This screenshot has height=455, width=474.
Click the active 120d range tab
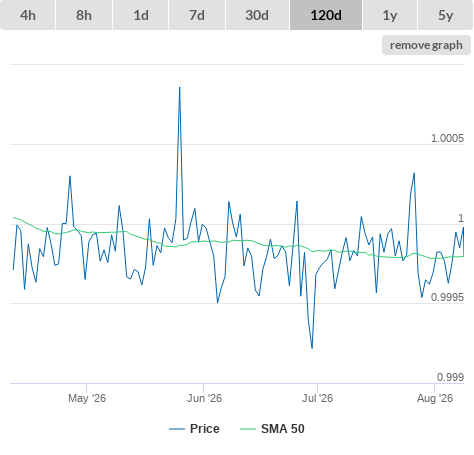326,15
